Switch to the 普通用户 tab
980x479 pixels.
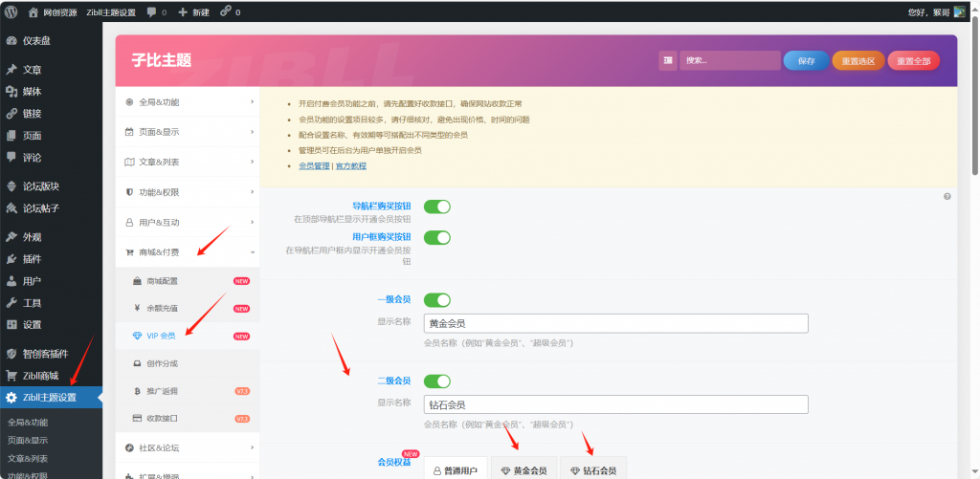pos(456,470)
